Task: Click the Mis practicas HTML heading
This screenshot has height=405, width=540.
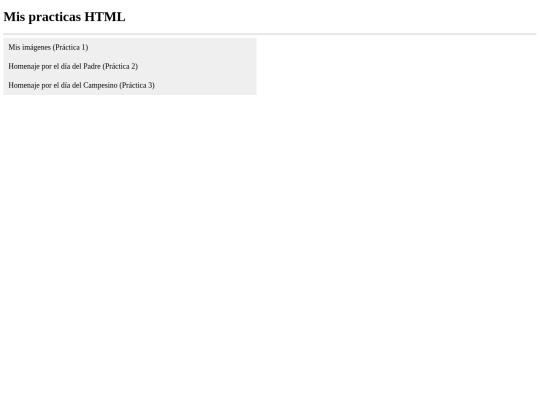Action: pos(64,17)
